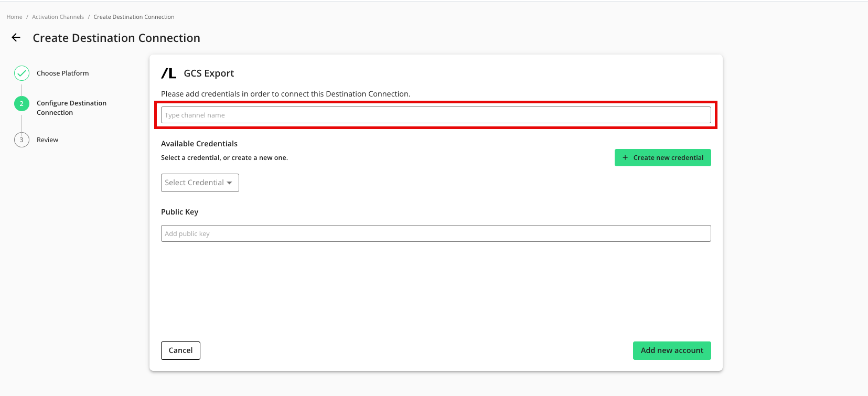This screenshot has width=868, height=396.
Task: Click the GCS Export platform logo
Action: (169, 73)
